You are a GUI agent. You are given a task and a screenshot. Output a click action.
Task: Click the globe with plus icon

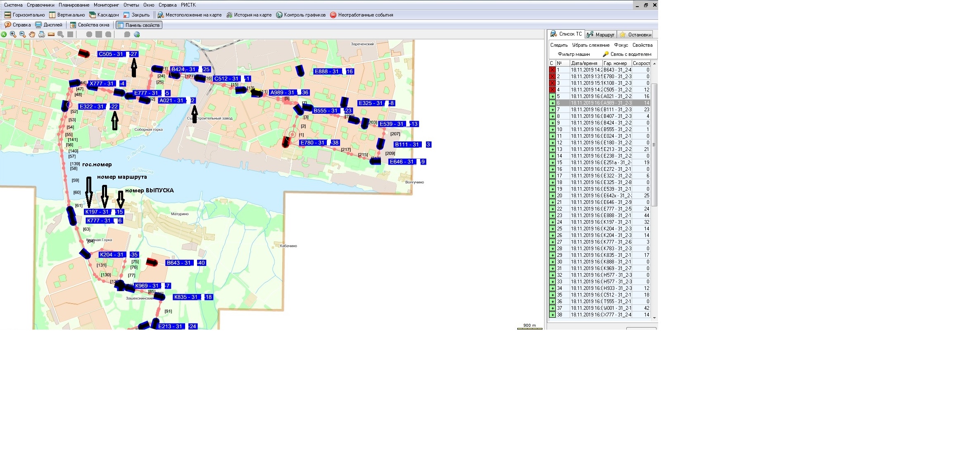tap(137, 34)
